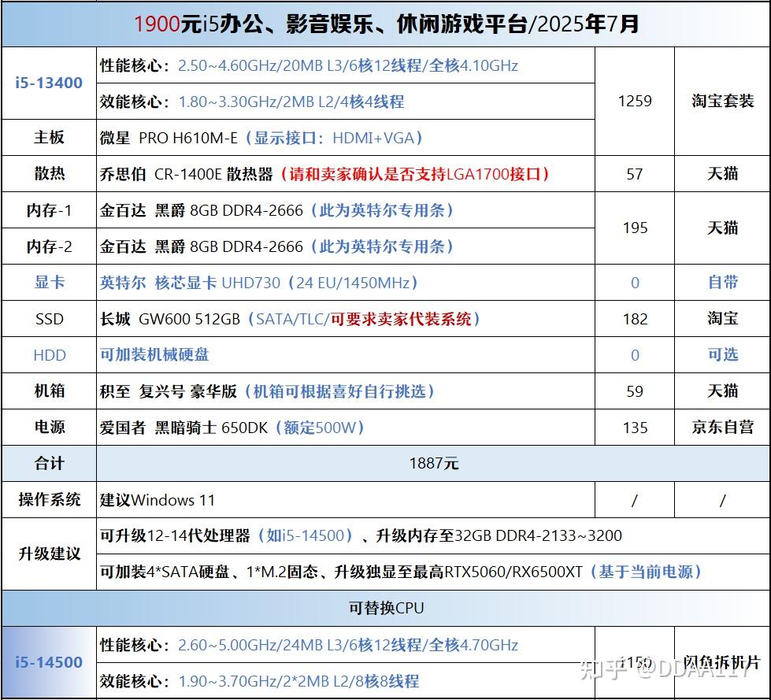Select the 京东自营 source cell

click(x=722, y=428)
